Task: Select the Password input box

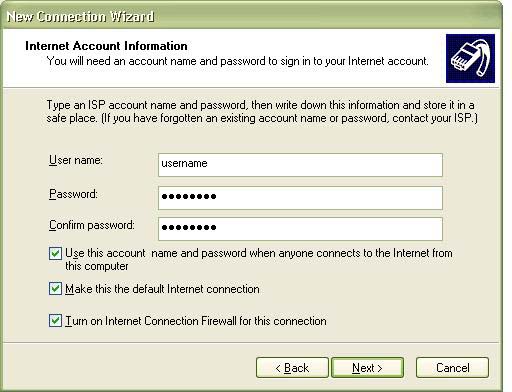Action: coord(300,198)
